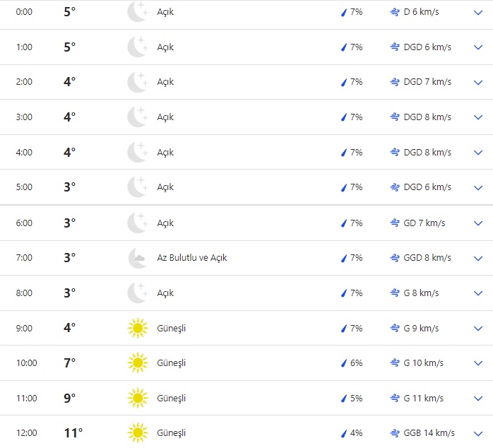Click the wind icon in the 11:00 row
The image size is (493, 448).
[395, 399]
